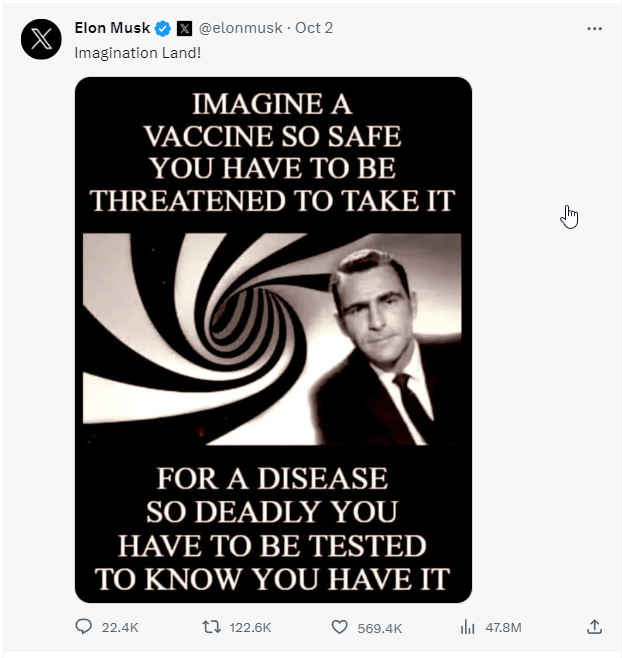Click the 22.4K reply count

tap(120, 627)
